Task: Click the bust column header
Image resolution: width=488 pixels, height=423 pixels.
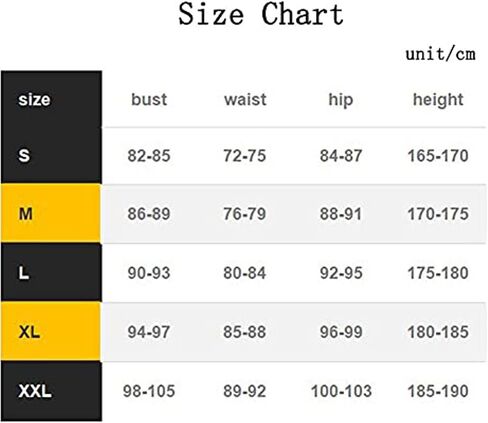Action: pos(149,99)
